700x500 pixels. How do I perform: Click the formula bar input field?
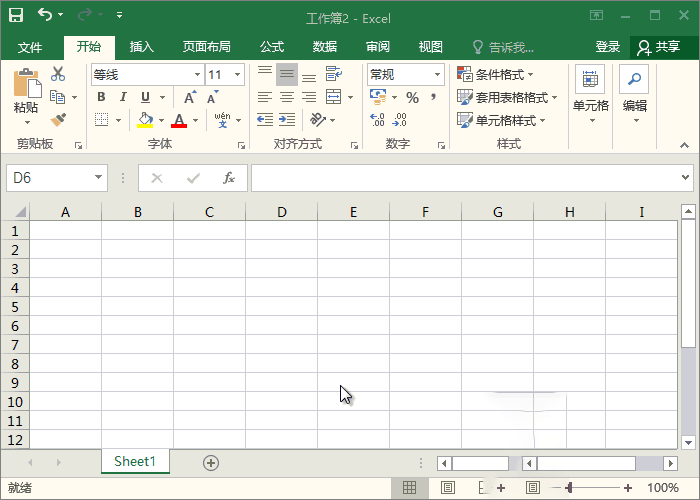click(x=464, y=178)
